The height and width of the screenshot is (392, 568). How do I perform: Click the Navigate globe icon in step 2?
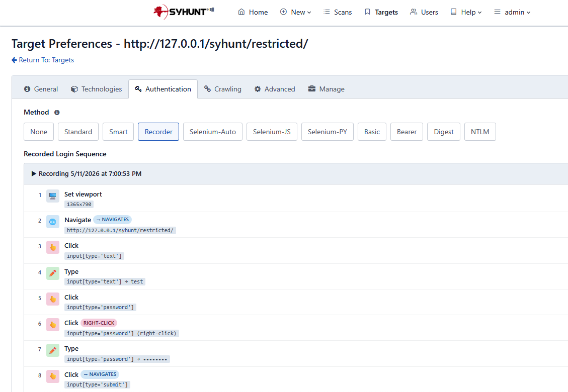coord(53,222)
